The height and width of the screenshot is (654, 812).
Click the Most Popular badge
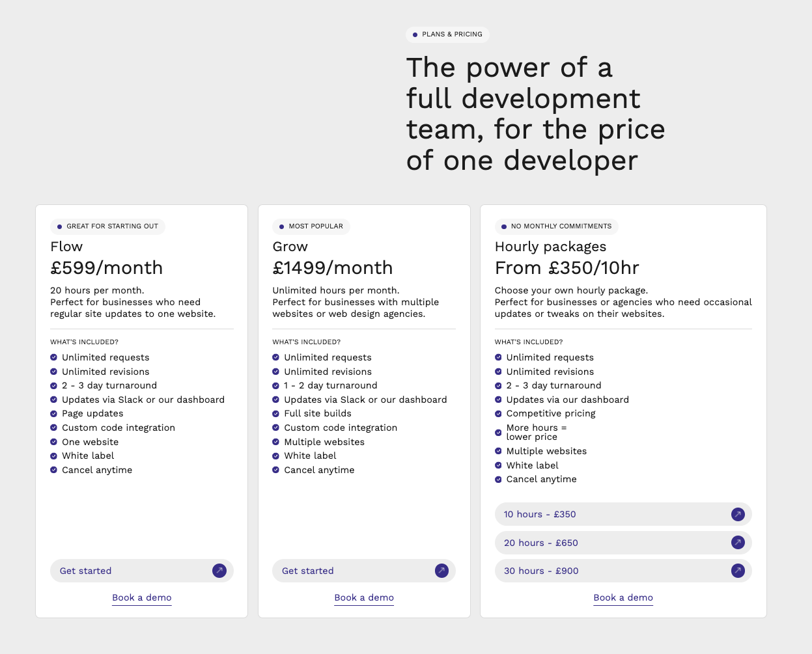(311, 226)
